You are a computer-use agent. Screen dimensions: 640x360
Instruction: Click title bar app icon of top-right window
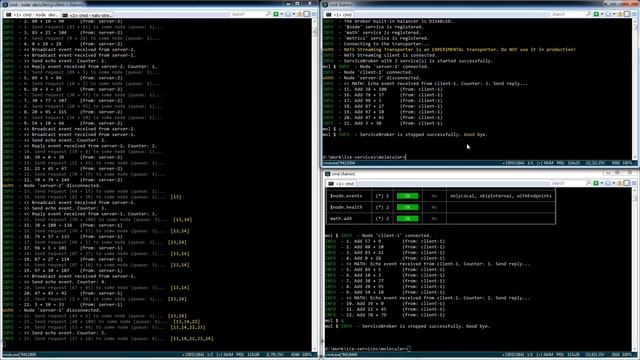(325, 4)
